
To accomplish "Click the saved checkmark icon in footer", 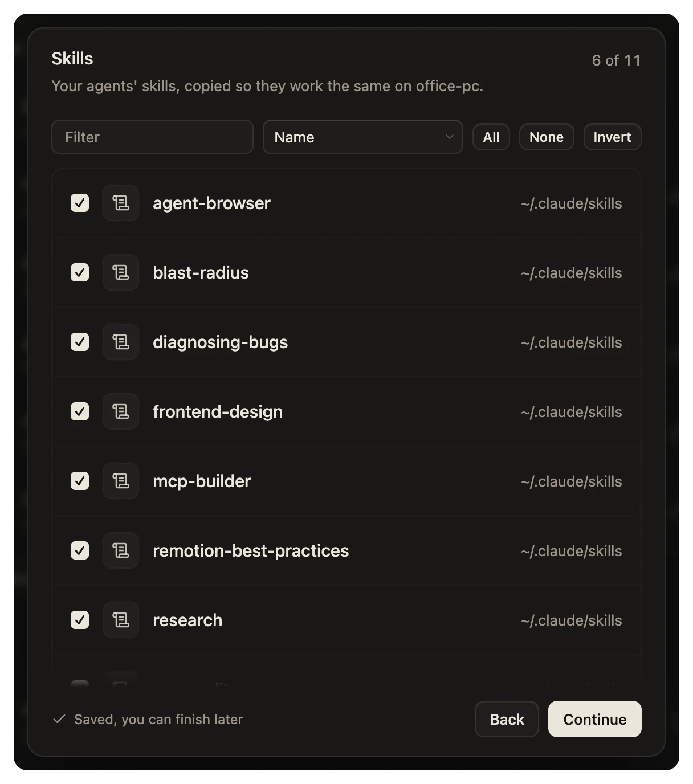I will pyautogui.click(x=59, y=719).
